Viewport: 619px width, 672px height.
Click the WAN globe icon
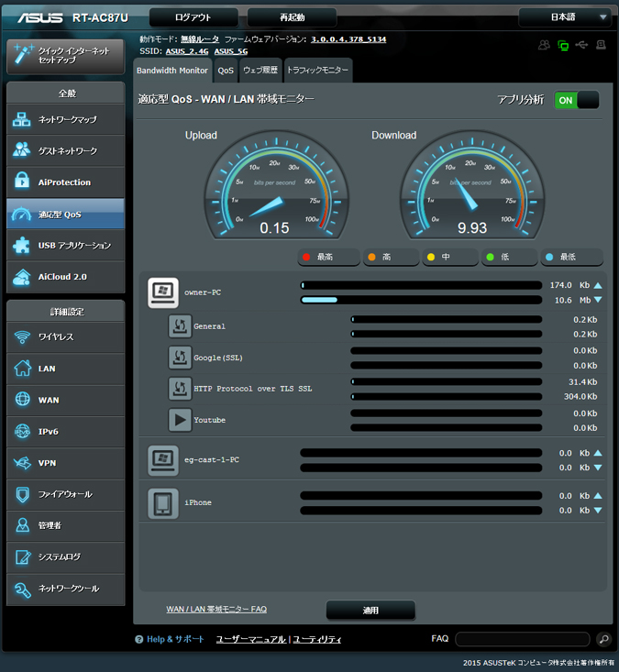(22, 400)
